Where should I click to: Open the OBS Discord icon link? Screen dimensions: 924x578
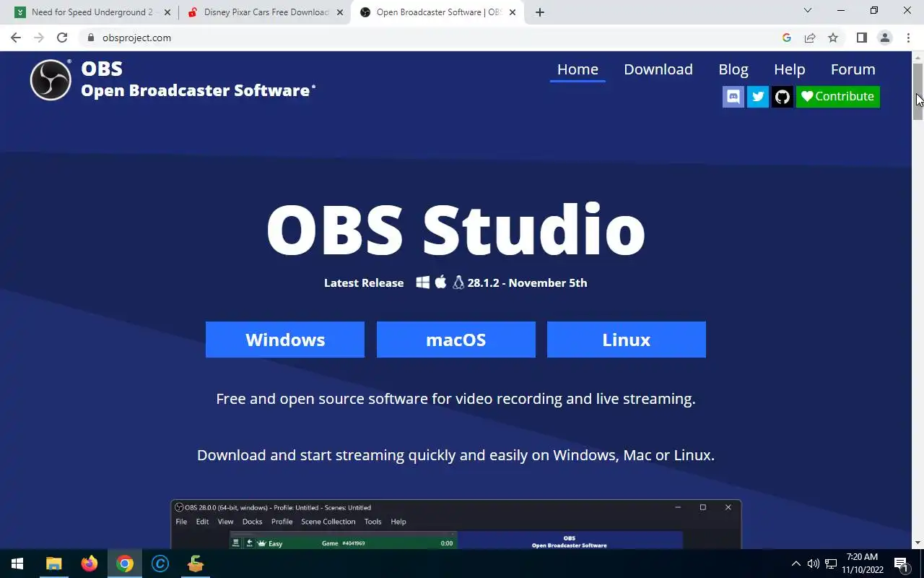pos(733,96)
